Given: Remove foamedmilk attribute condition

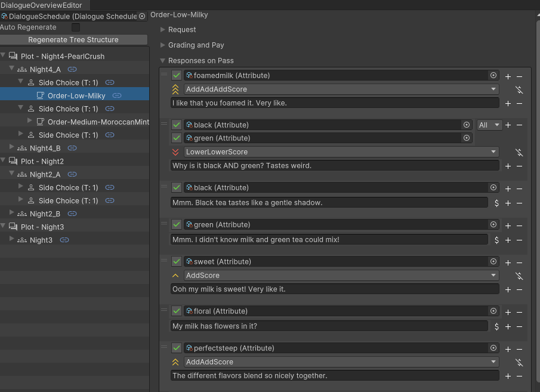Looking at the screenshot, I should [x=519, y=76].
